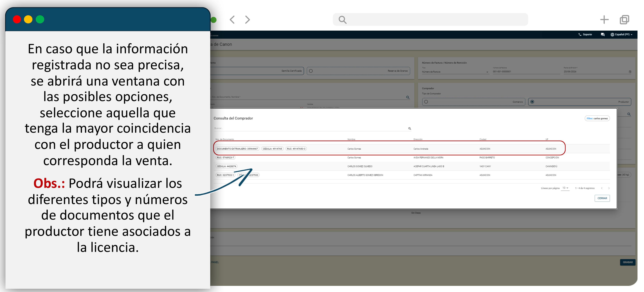Select the Reserva de Granos radio option
The image size is (644, 292).
pos(311,71)
